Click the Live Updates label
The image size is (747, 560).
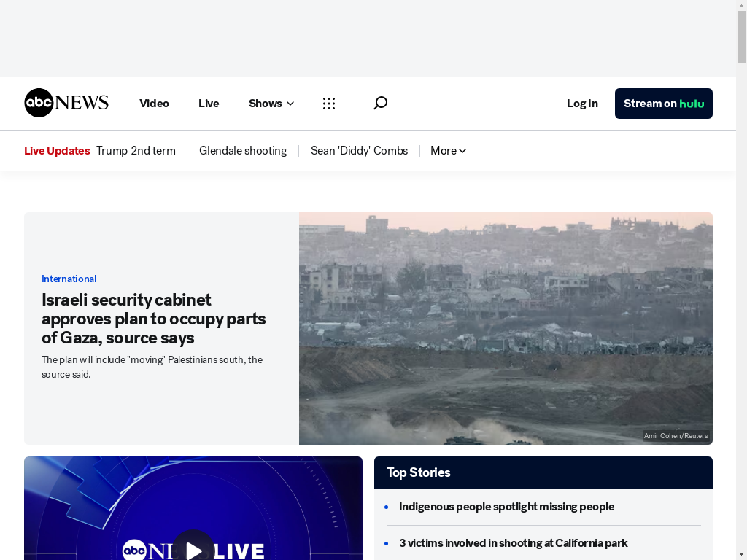(x=57, y=150)
